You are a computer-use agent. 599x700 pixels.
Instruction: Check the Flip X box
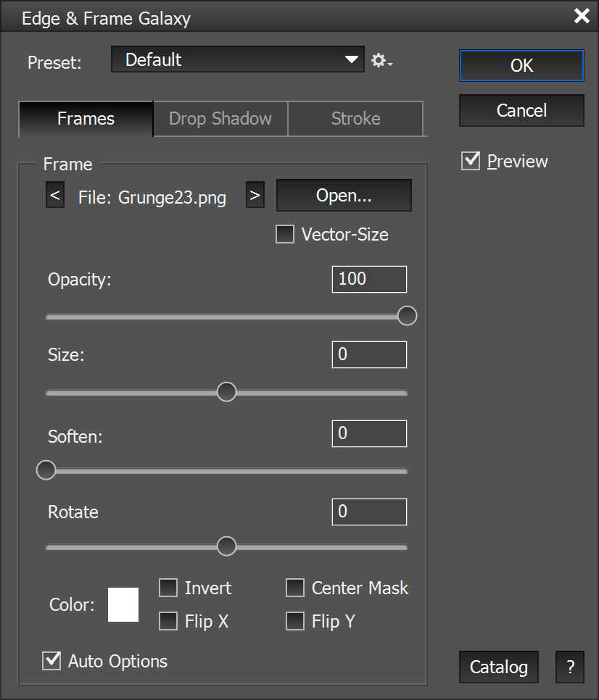tap(168, 621)
